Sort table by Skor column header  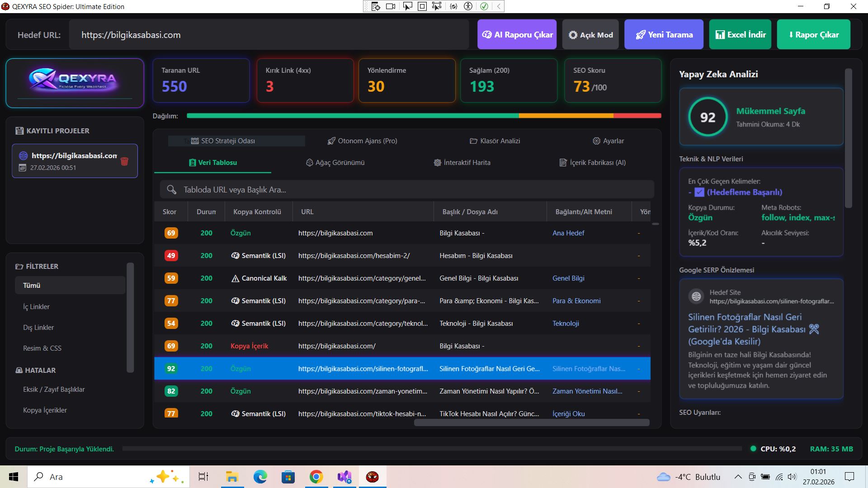[170, 212]
